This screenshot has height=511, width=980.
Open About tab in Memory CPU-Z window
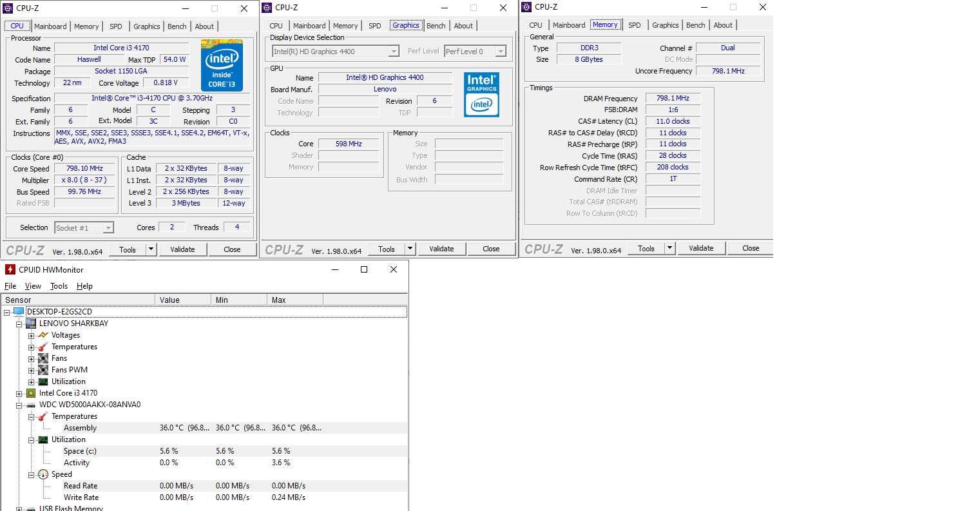[x=723, y=25]
